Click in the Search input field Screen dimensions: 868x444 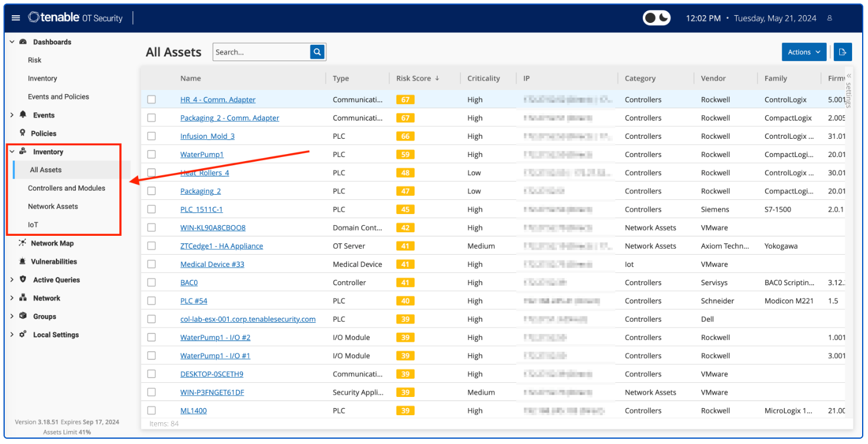(x=261, y=52)
